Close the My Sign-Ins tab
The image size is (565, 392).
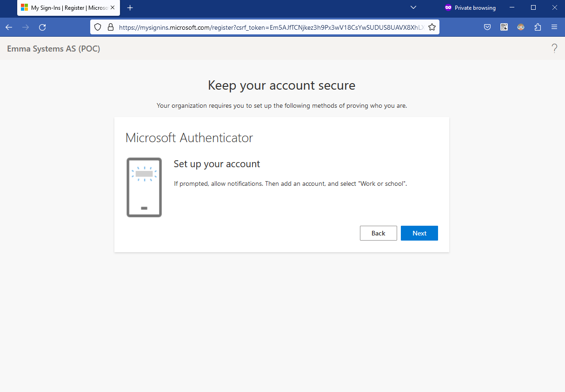(x=113, y=8)
